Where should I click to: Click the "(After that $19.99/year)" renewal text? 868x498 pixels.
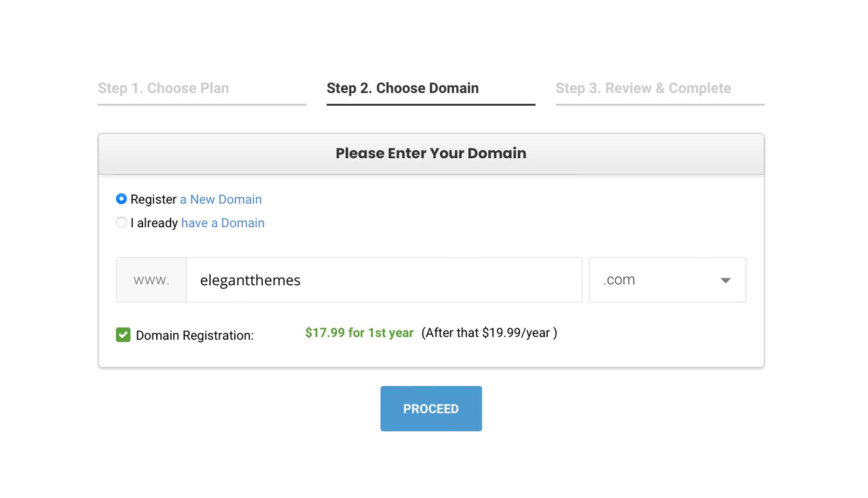click(489, 332)
